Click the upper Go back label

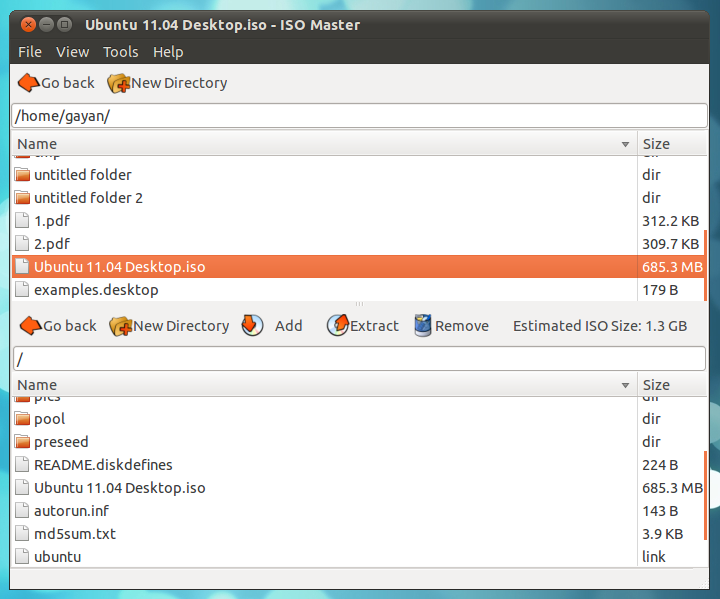click(x=68, y=83)
